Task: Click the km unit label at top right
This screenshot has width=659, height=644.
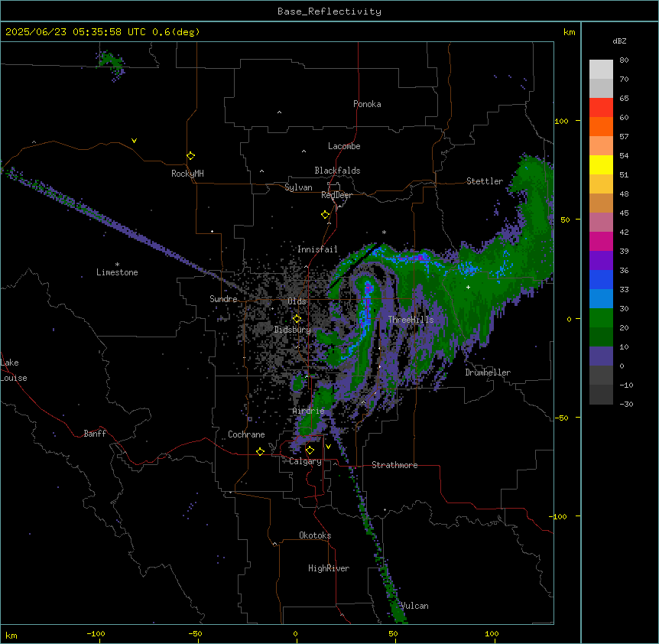Action: click(569, 32)
